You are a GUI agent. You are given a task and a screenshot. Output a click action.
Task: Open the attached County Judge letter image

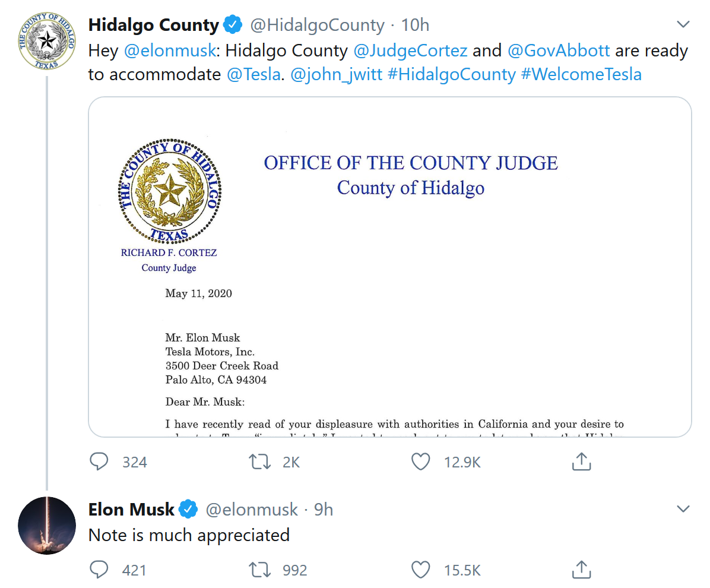(390, 267)
